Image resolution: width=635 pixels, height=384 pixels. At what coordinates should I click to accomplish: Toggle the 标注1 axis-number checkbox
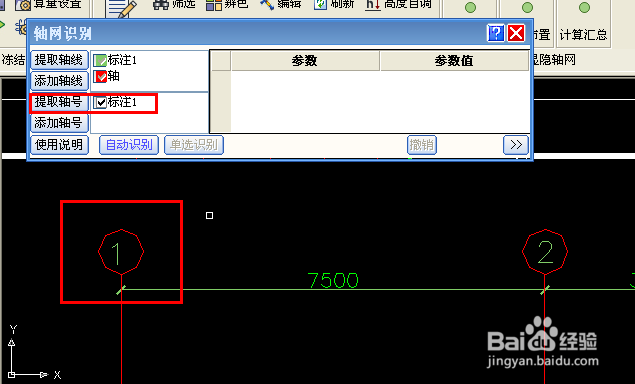[100, 102]
